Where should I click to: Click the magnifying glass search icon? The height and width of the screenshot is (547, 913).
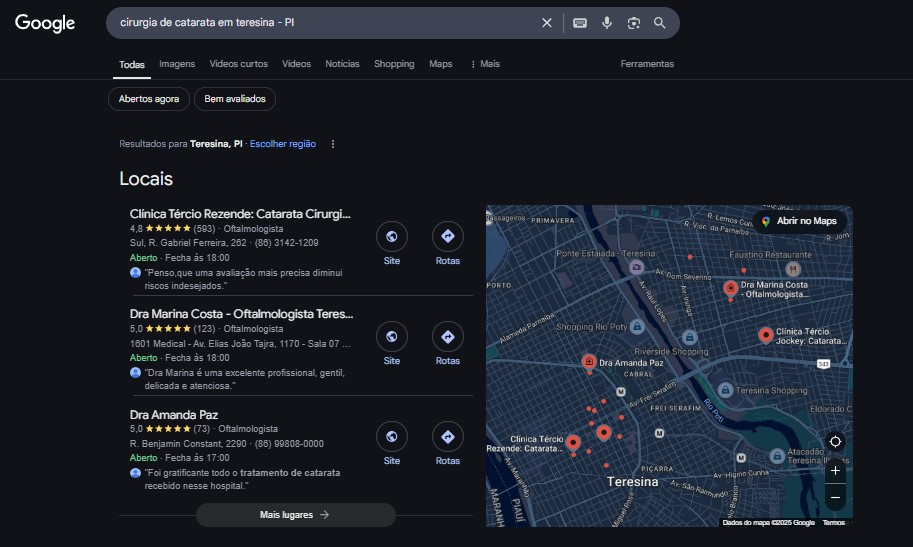coord(659,23)
